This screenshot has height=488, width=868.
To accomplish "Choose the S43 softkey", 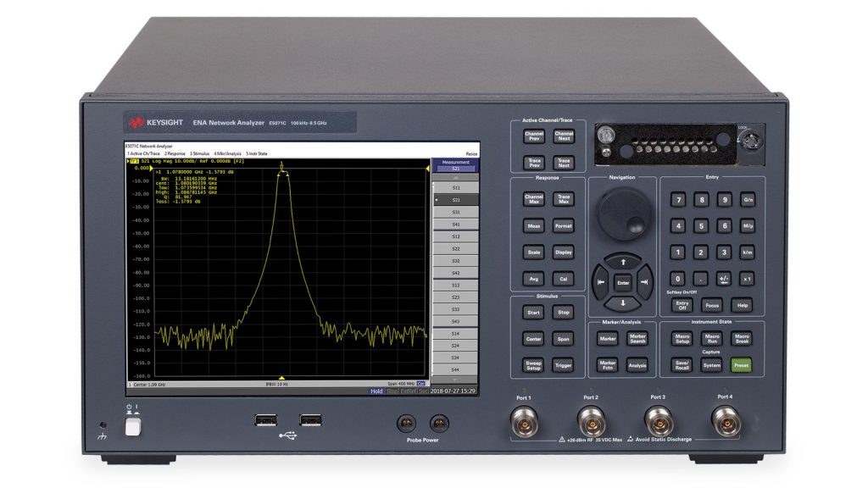I will click(x=455, y=321).
